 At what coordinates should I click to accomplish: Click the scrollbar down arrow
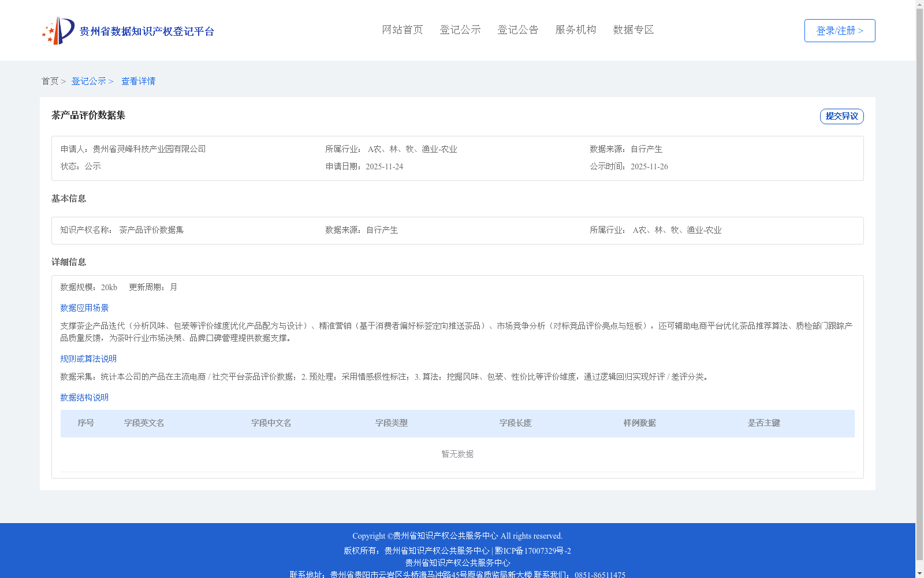click(919, 573)
